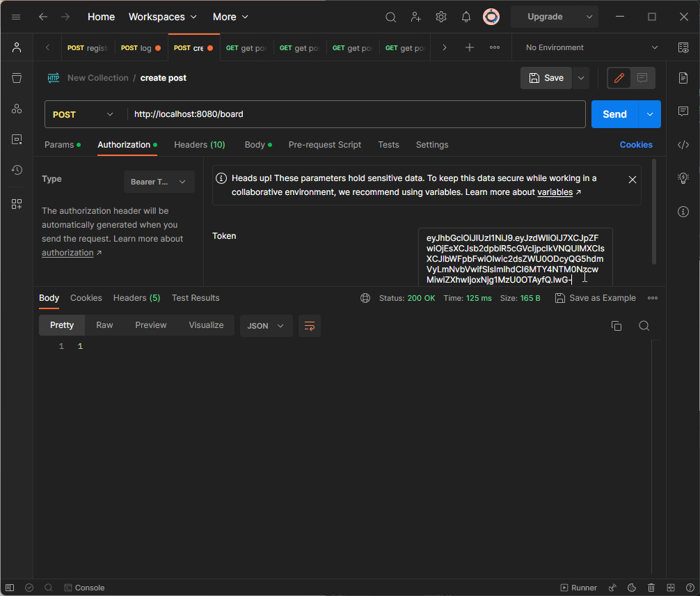Open request Settings tab
The image size is (700, 596).
click(431, 145)
